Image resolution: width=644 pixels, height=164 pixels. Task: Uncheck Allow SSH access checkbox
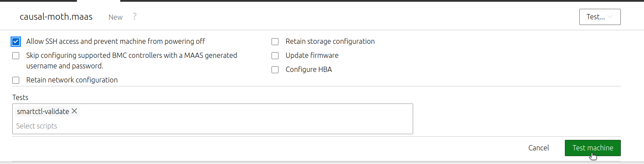point(16,42)
